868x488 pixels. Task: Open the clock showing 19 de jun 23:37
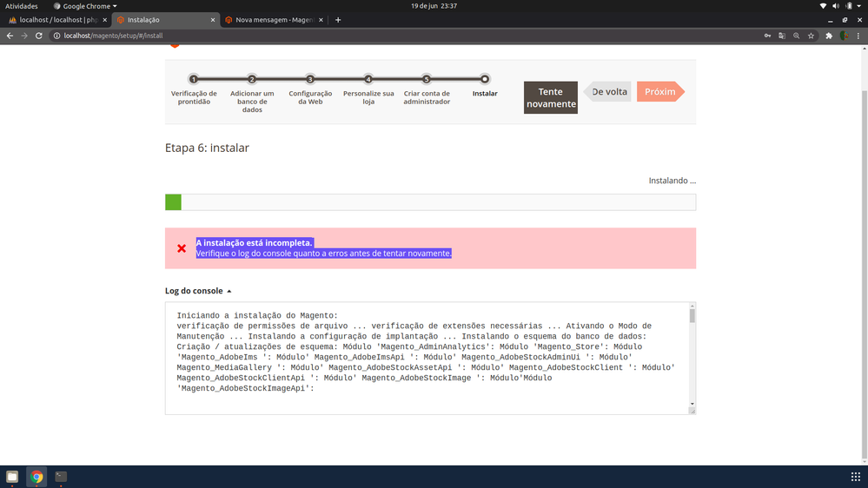click(434, 6)
